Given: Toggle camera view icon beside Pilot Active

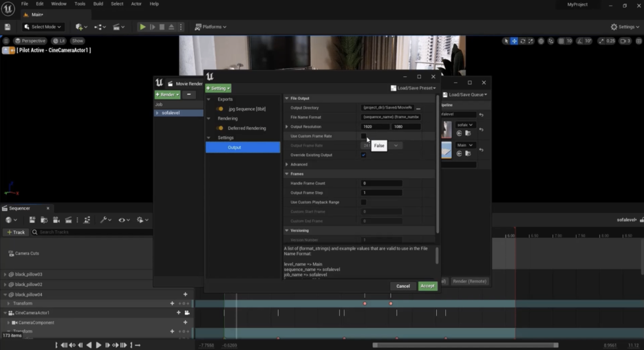Looking at the screenshot, I should coord(12,50).
